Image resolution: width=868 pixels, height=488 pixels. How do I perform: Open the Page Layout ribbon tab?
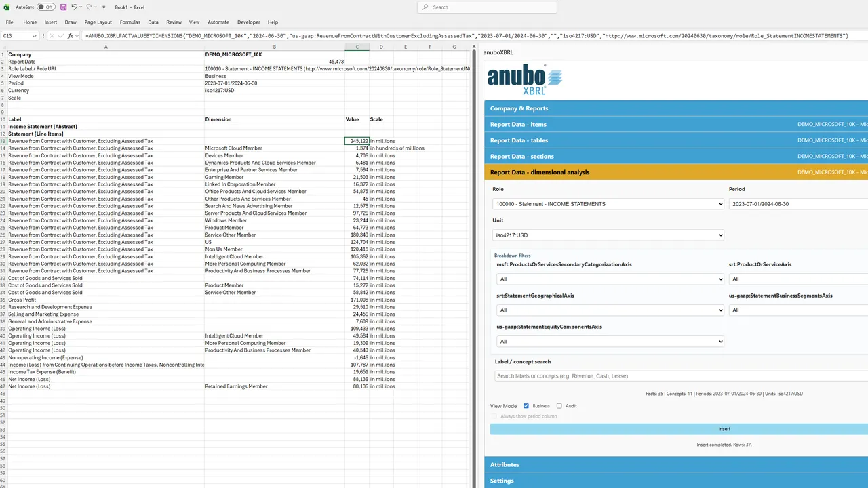[98, 22]
